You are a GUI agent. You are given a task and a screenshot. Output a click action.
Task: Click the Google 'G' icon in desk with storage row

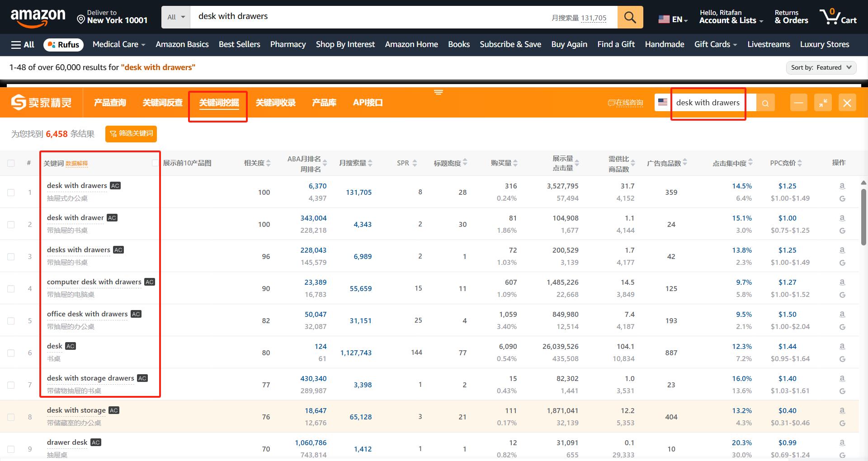pos(842,423)
